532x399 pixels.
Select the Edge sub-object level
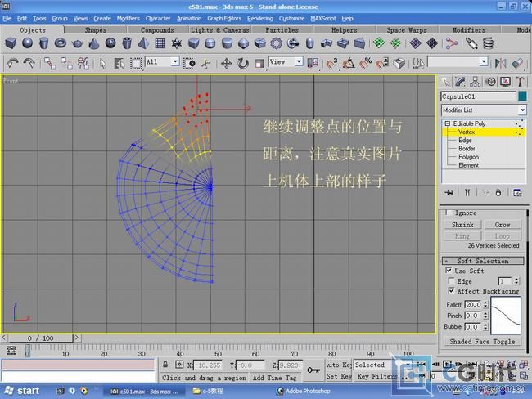(465, 140)
